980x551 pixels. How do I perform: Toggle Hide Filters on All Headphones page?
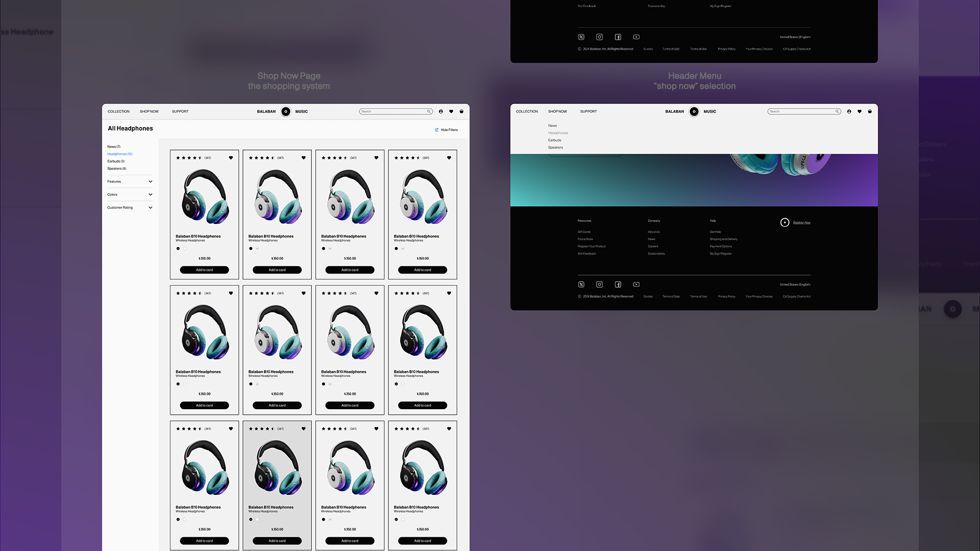446,130
